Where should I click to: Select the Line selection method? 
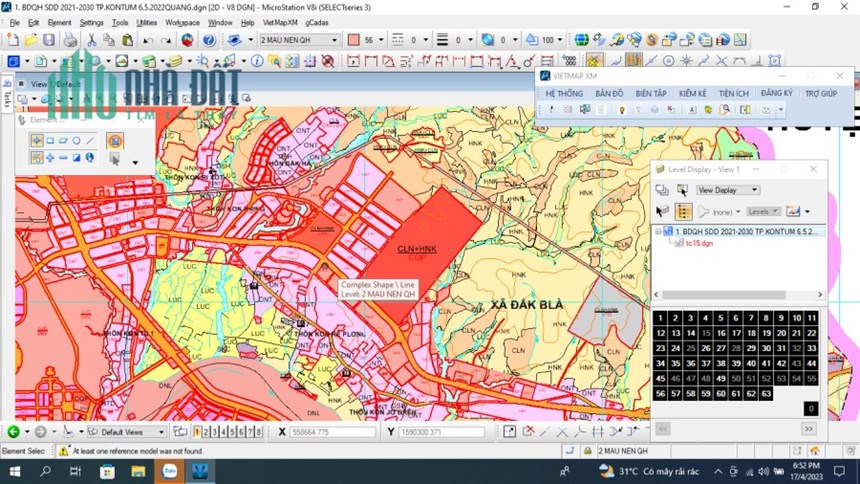(x=90, y=141)
